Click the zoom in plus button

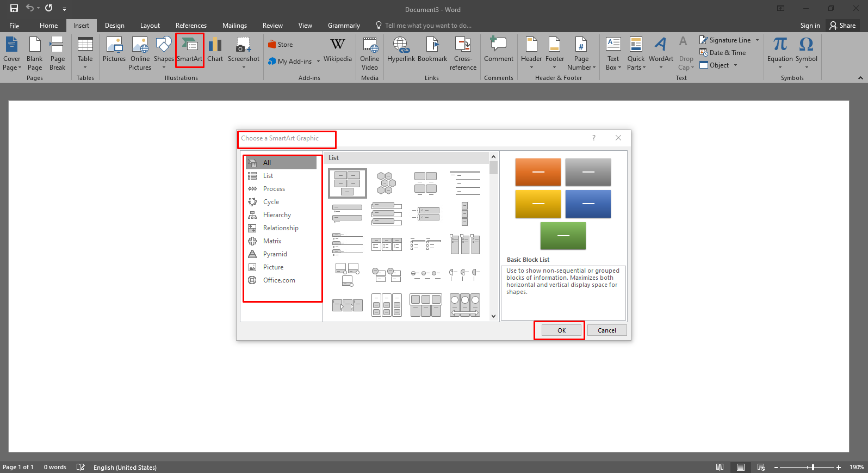839,467
